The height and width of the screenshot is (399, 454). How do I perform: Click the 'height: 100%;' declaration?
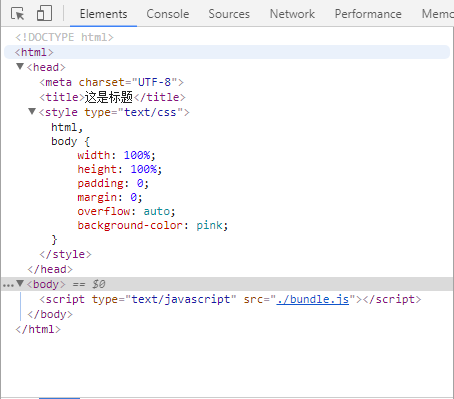click(120, 169)
